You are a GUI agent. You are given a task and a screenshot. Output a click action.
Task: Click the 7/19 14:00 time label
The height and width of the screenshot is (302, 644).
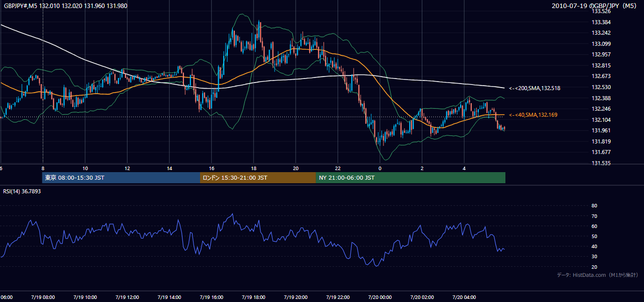click(x=169, y=297)
